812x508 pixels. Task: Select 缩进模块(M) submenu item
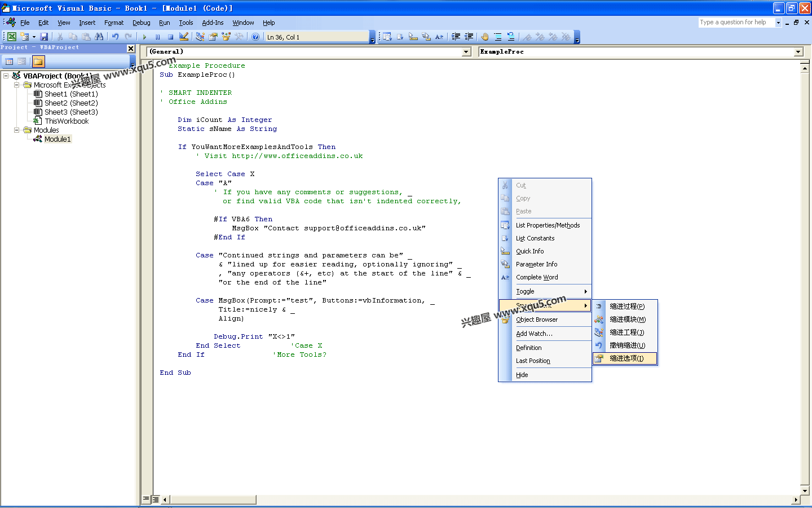pos(625,319)
